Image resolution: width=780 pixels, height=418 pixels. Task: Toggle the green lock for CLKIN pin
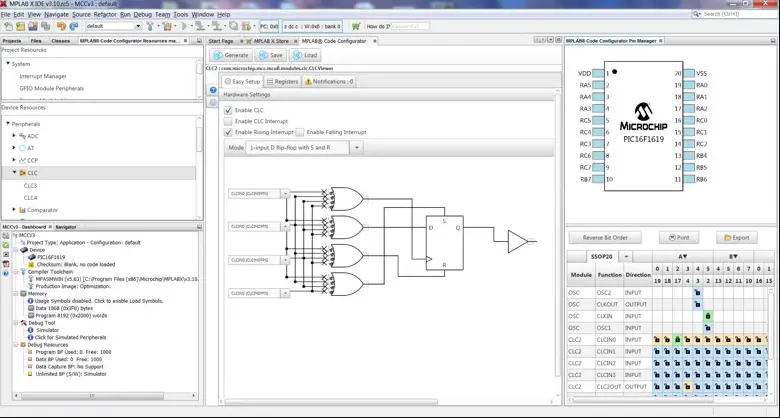click(x=708, y=316)
